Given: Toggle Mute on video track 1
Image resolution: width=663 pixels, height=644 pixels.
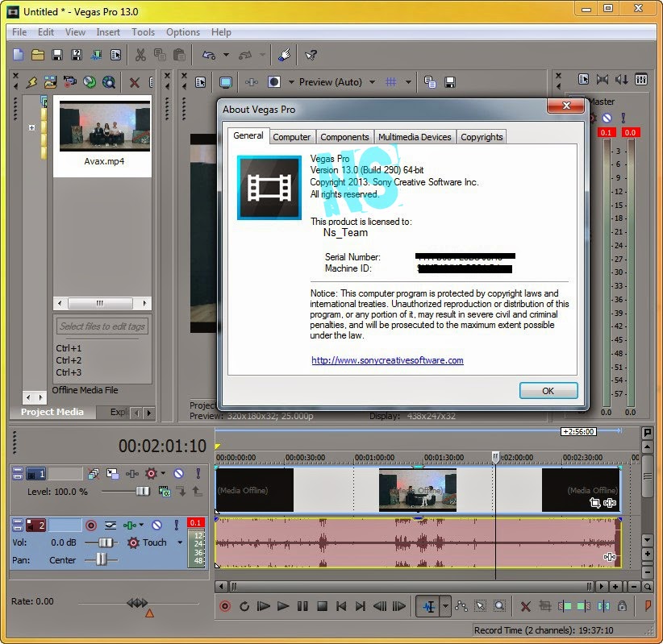Looking at the screenshot, I should click(x=179, y=474).
